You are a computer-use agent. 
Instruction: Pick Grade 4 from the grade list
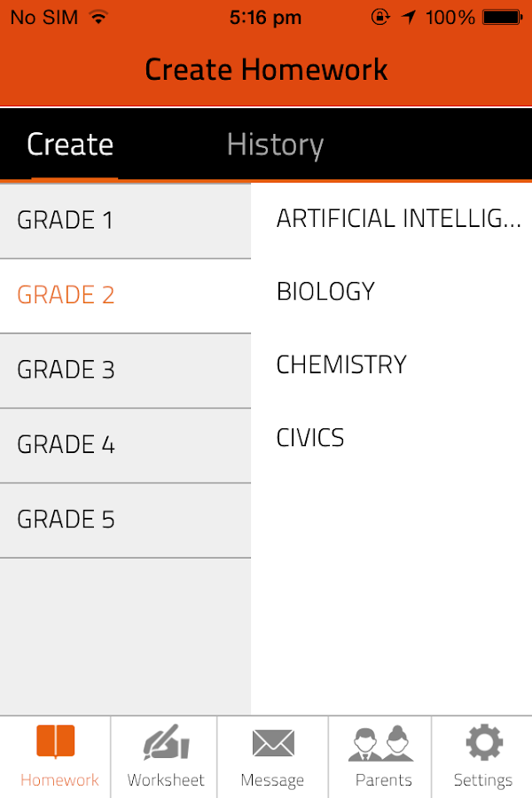[x=125, y=444]
